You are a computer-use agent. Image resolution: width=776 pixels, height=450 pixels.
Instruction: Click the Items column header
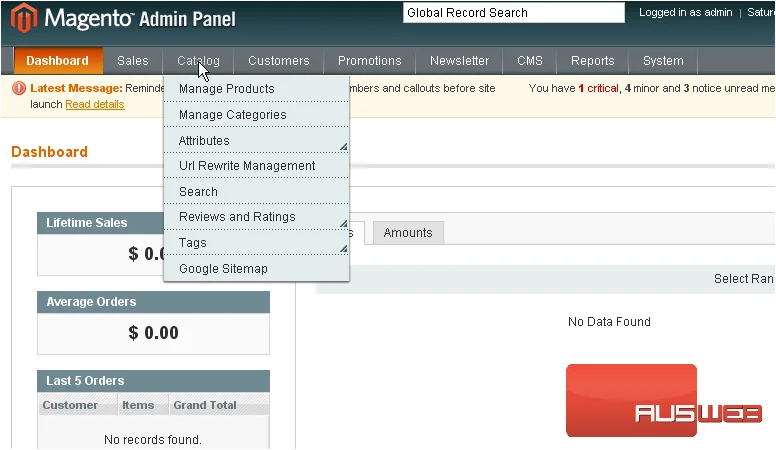click(x=143, y=405)
